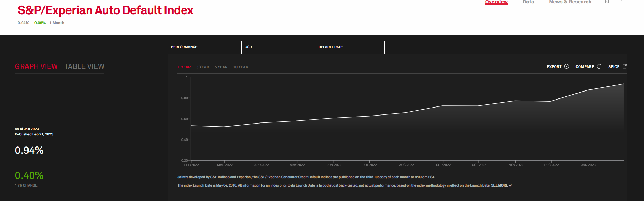The image size is (644, 206).
Task: Click the JAN 2023 axis label
Action: click(x=588, y=165)
